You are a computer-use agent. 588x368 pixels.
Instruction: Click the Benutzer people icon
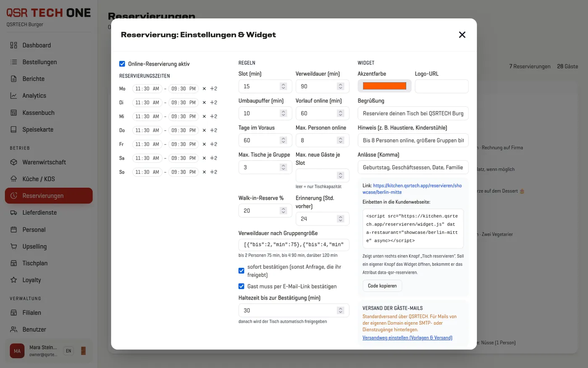click(14, 330)
